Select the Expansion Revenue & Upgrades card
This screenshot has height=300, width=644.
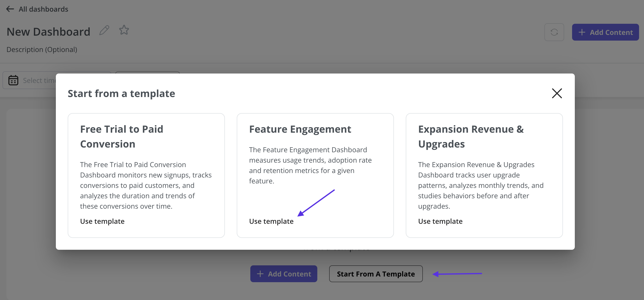click(x=484, y=175)
